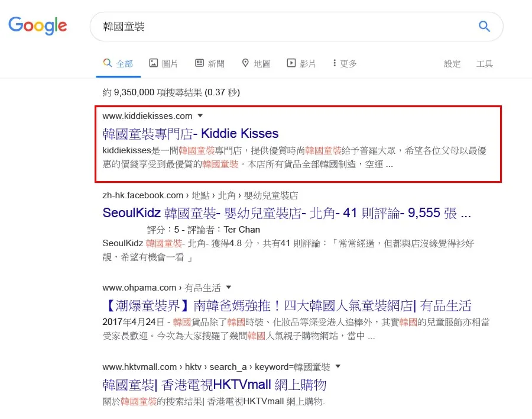The image size is (532, 419).
Task: Open 韓國童裝| 香港電視HKTVmall result
Action: (215, 385)
